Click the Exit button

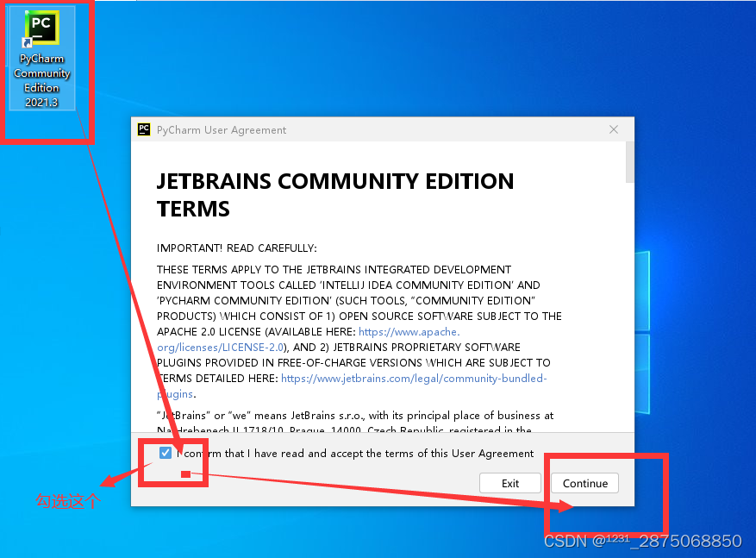pos(510,483)
